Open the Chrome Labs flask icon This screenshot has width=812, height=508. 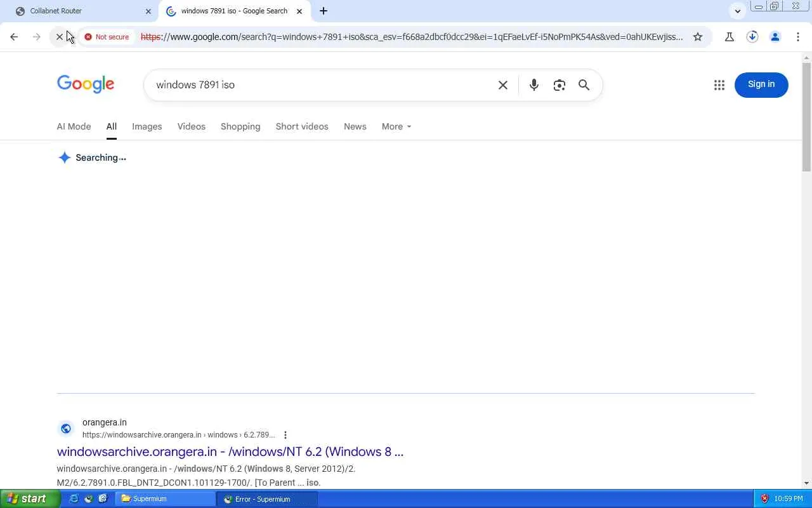click(730, 37)
